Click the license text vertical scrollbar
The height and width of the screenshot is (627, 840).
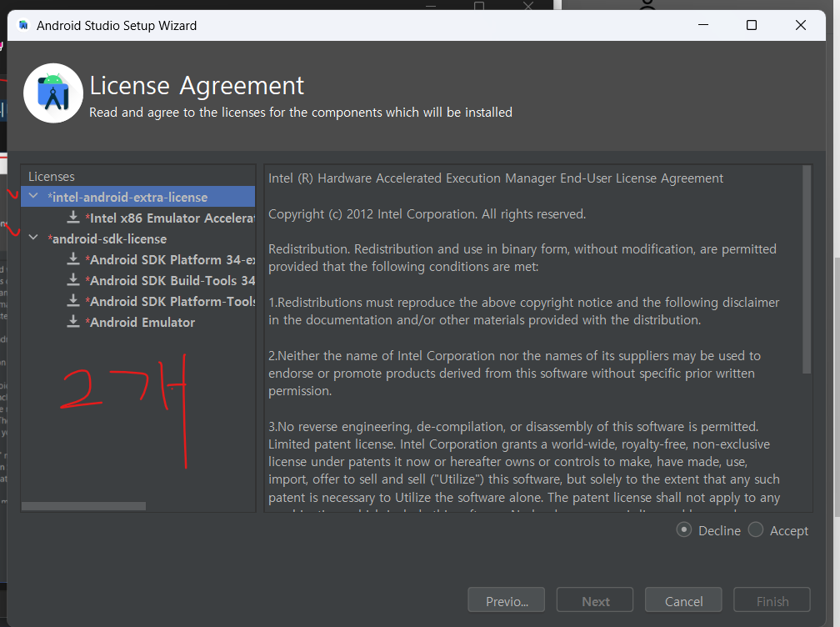(x=807, y=269)
